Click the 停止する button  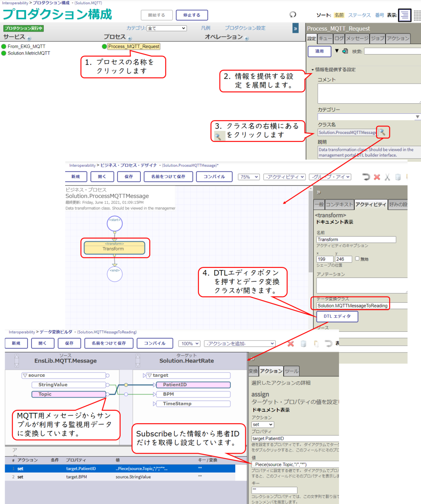pos(192,16)
